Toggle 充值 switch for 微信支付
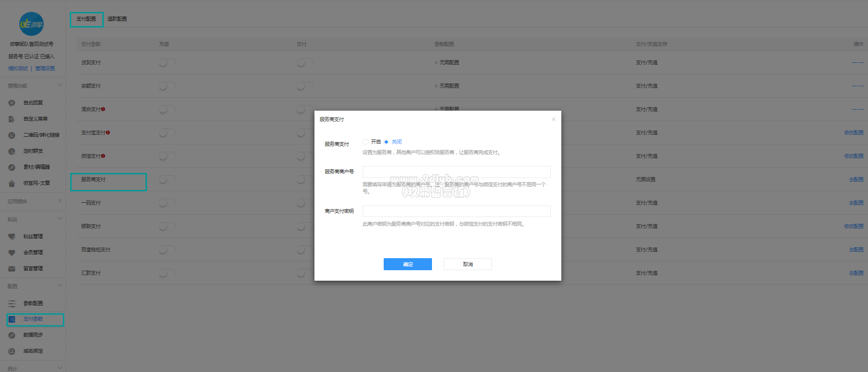The width and height of the screenshot is (868, 372). [x=167, y=156]
